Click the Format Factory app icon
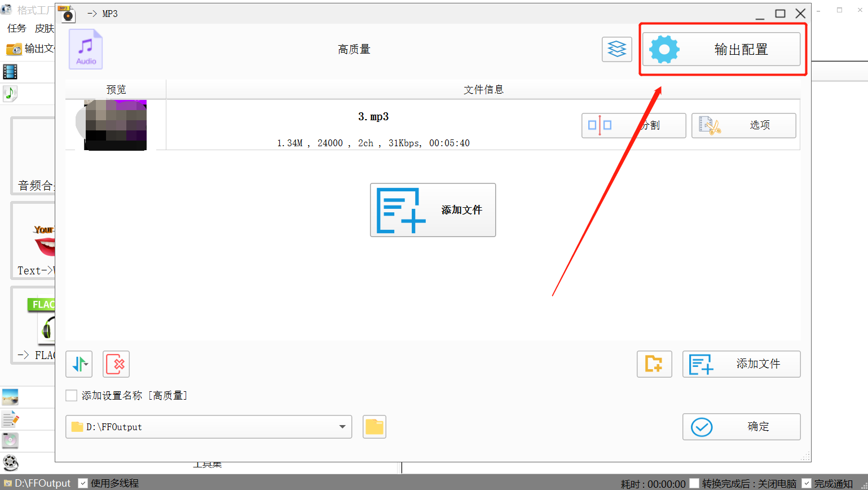Screen dimensions: 868x490 6,10
